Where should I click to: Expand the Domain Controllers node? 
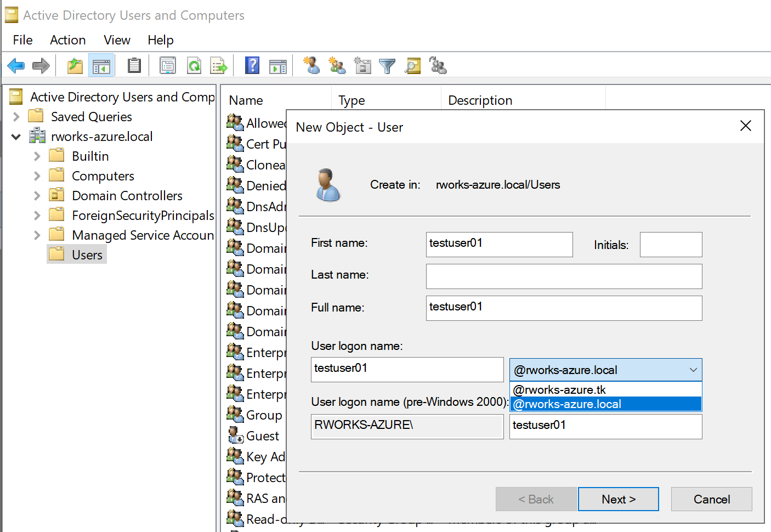37,196
